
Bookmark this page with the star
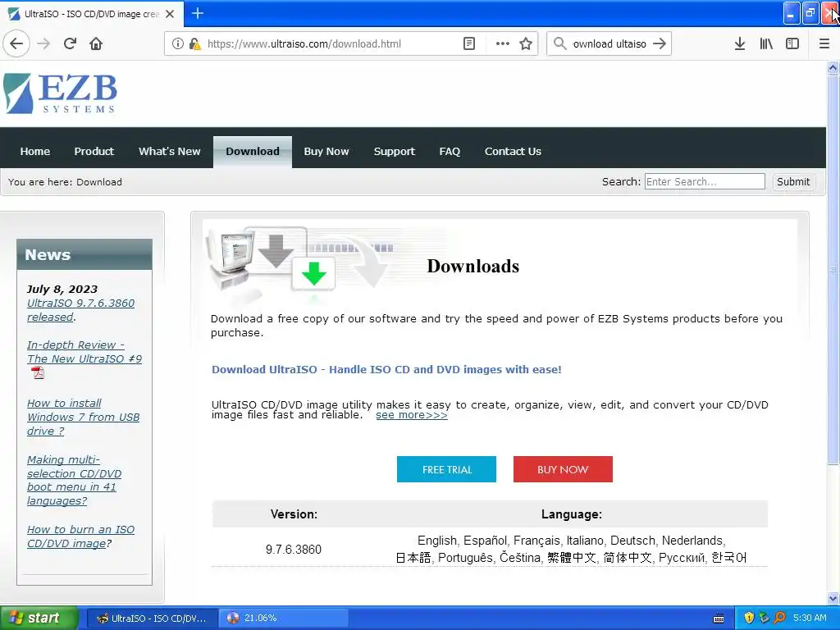tap(526, 44)
